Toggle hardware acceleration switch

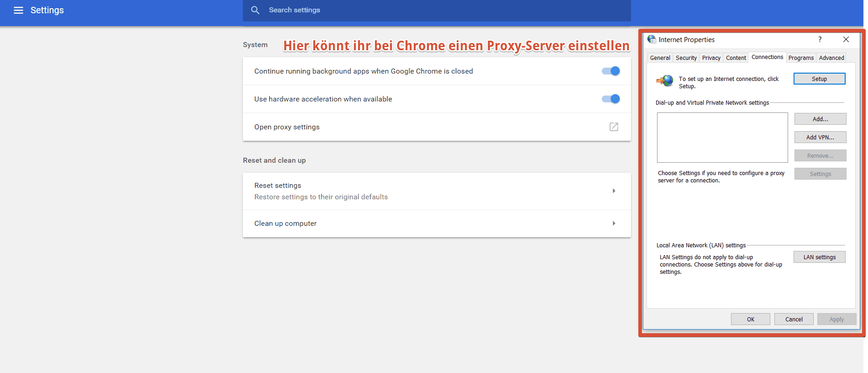pyautogui.click(x=611, y=99)
